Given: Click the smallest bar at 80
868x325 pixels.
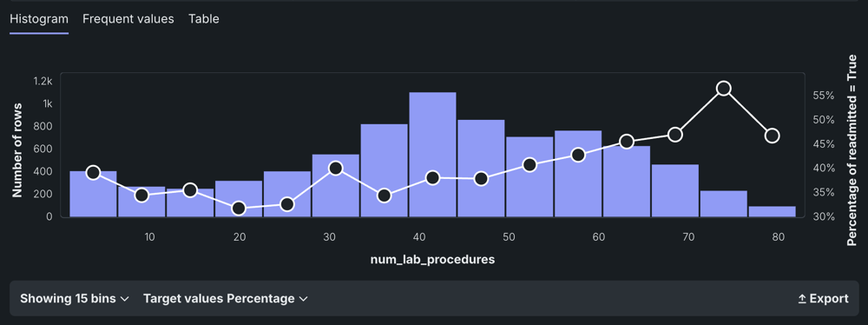Looking at the screenshot, I should pyautogui.click(x=773, y=211).
